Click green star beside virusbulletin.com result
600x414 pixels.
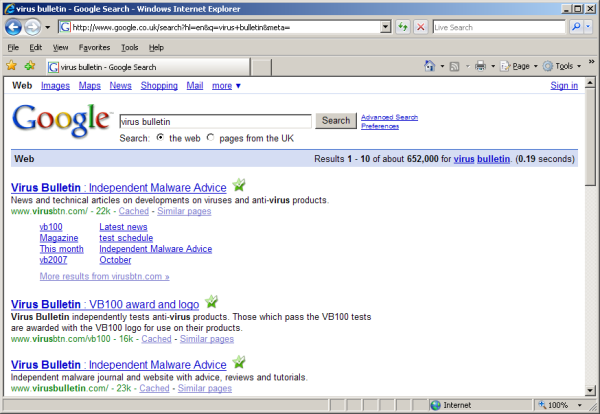click(x=239, y=362)
